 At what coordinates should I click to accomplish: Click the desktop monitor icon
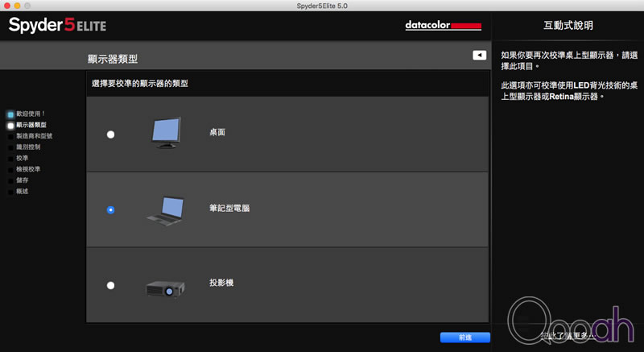coord(167,133)
